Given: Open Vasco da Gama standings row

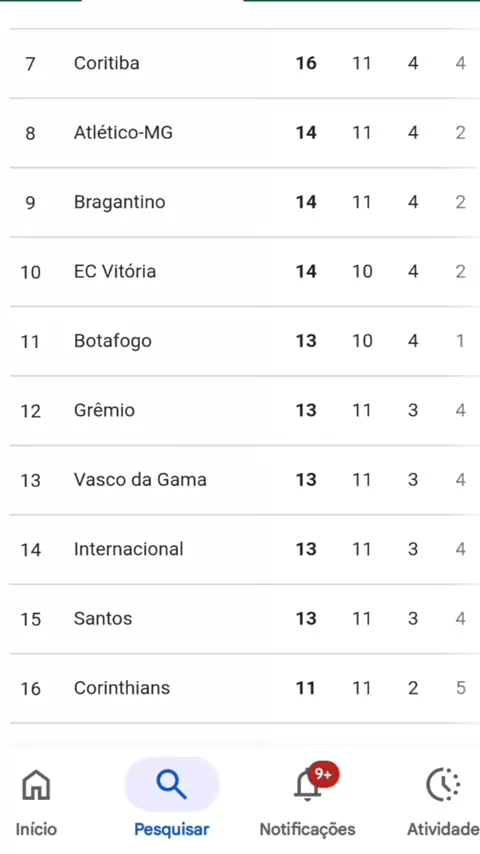Looking at the screenshot, I should [240, 480].
